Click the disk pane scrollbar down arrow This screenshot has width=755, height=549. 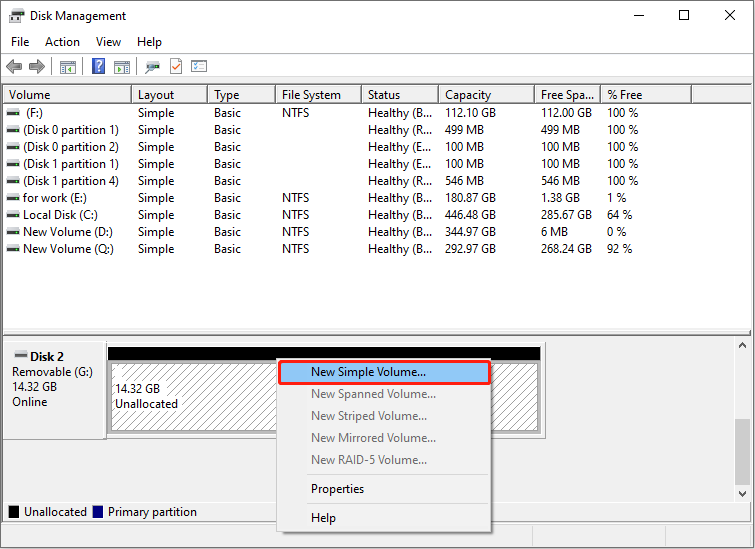(x=742, y=494)
